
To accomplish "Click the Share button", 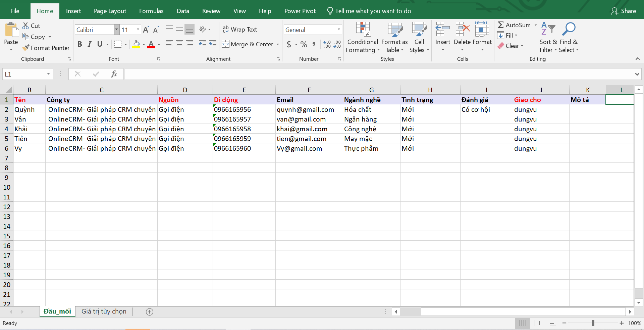I will pyautogui.click(x=624, y=11).
